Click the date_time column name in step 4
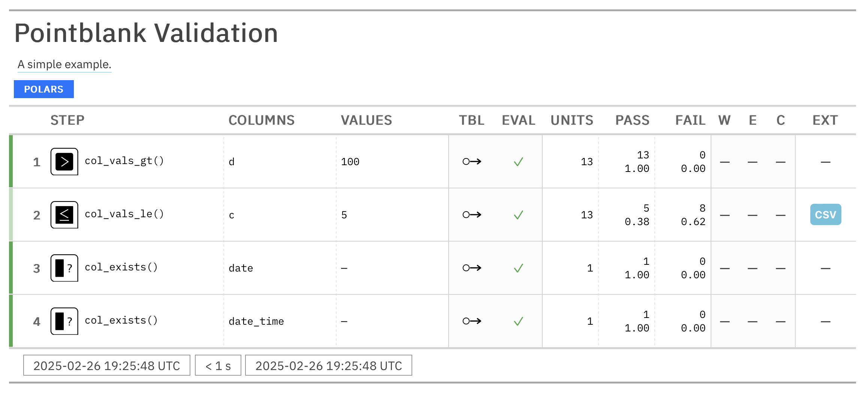 click(x=256, y=321)
